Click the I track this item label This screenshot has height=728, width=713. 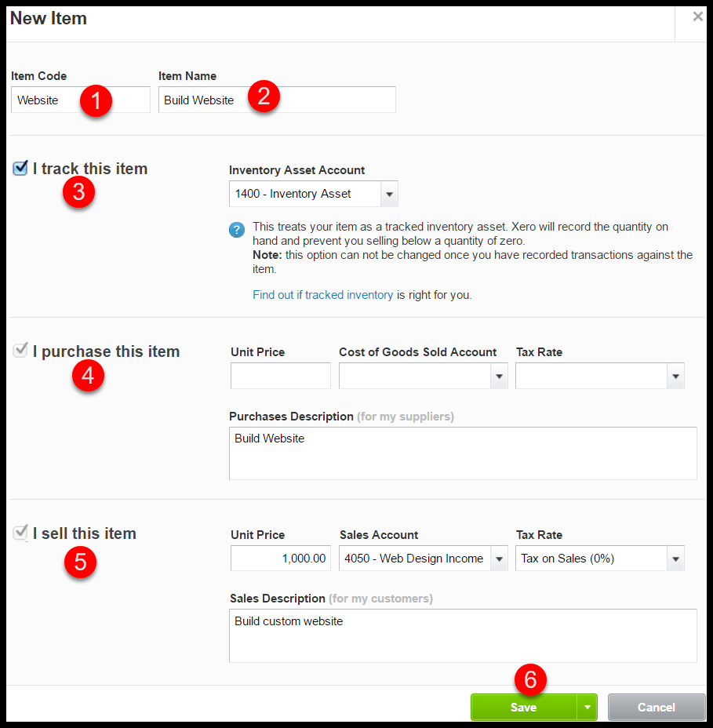coord(90,169)
